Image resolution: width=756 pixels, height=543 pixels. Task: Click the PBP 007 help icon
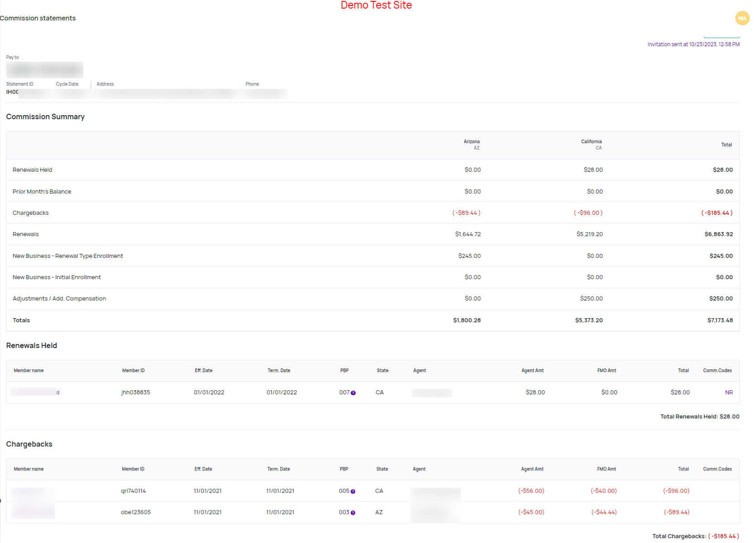(353, 393)
